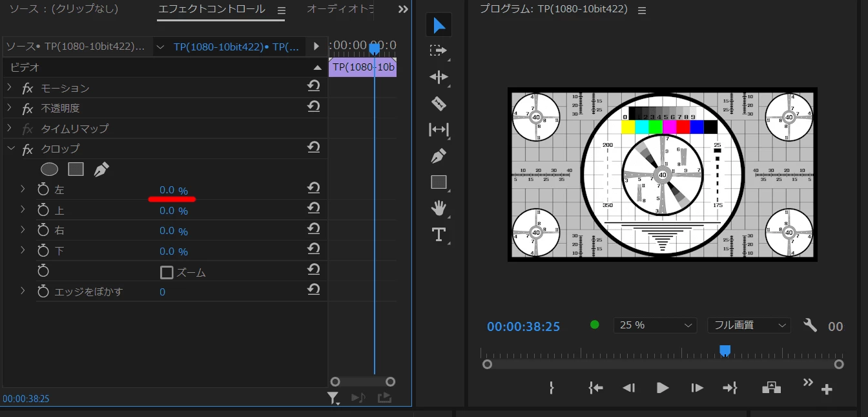Expand the モーション effect

[10, 87]
